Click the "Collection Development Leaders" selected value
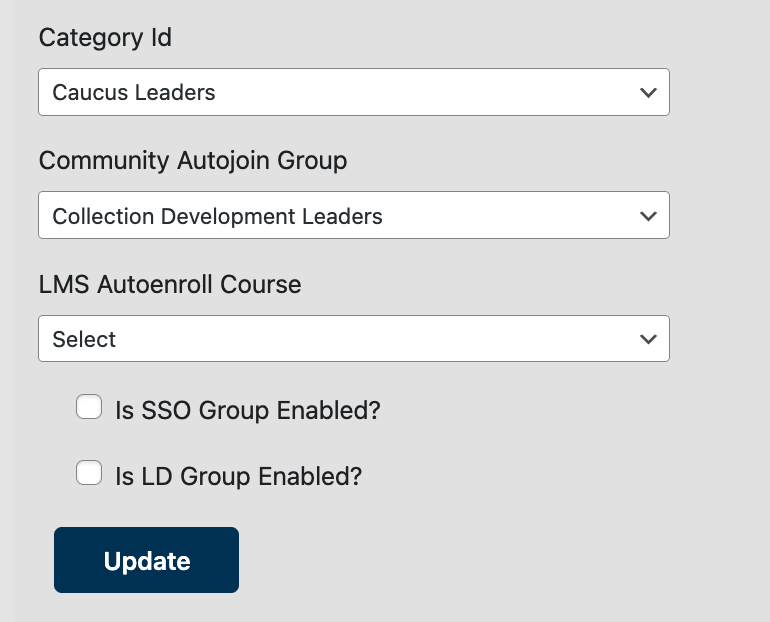 [x=217, y=216]
